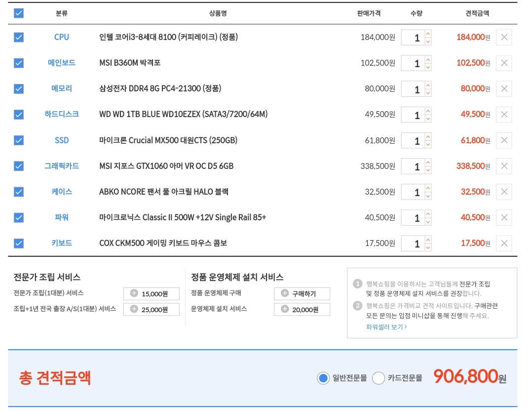Remove the 그래픽카드 item via X icon
Screen dimensions: 532x411
click(x=504, y=166)
